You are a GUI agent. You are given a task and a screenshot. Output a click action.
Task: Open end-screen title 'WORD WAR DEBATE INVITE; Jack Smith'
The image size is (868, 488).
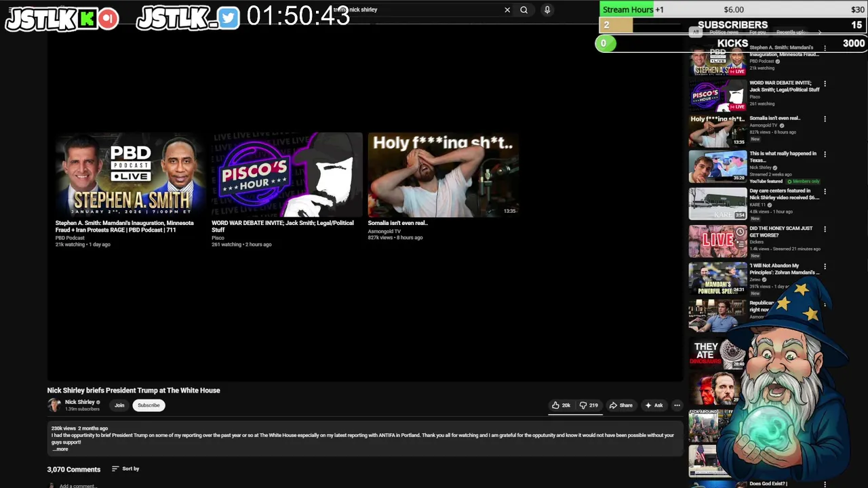pyautogui.click(x=283, y=226)
